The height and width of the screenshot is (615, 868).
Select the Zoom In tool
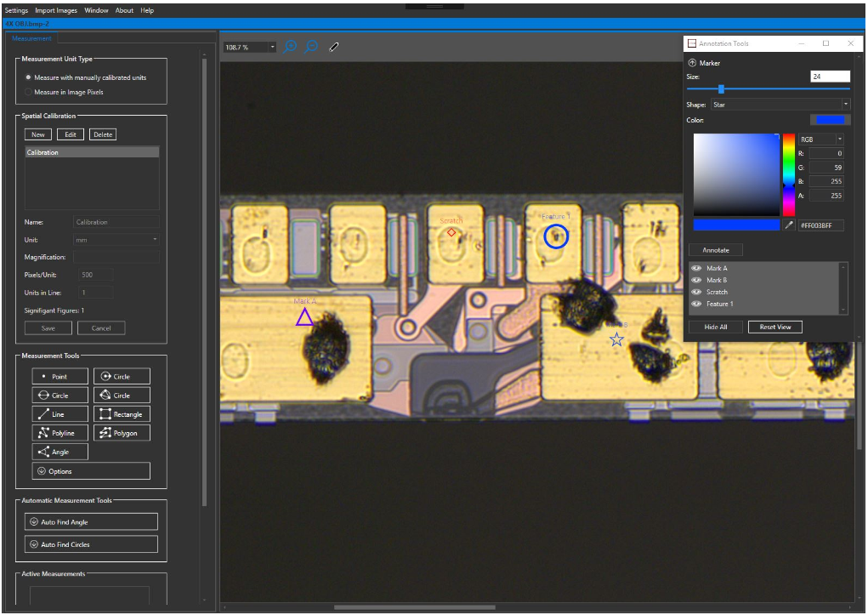point(289,47)
